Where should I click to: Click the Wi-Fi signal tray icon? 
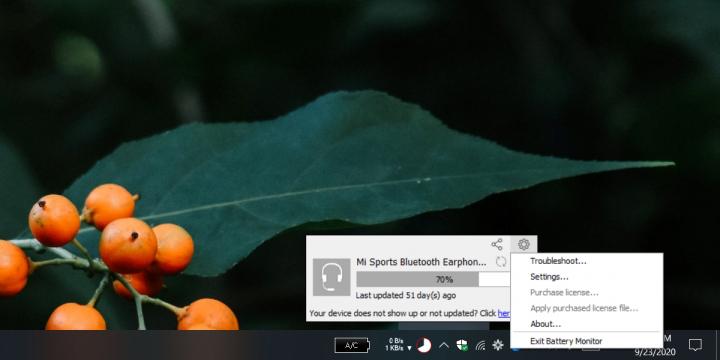(480, 345)
